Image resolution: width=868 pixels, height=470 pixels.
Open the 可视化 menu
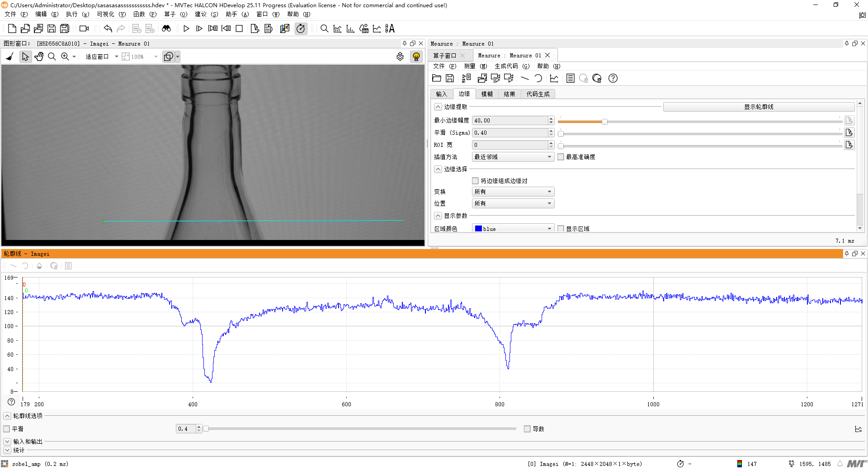(x=111, y=14)
